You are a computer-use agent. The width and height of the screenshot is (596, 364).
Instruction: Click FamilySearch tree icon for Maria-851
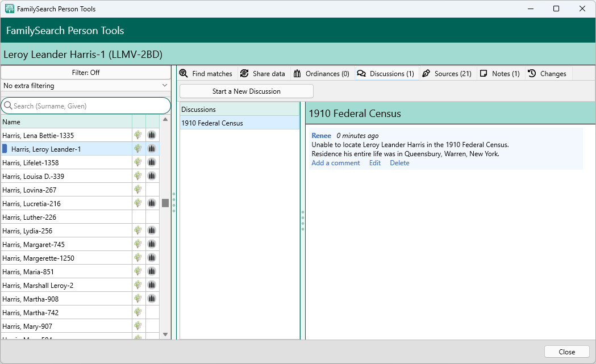click(138, 271)
